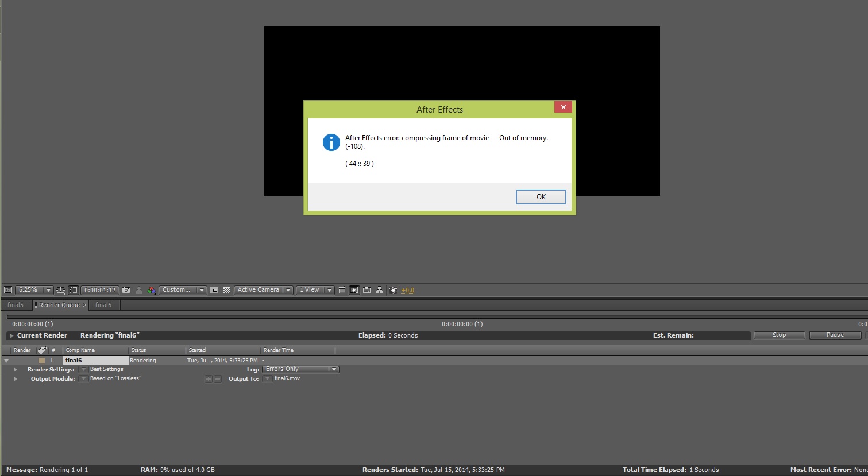Click the Status column header
Screen dimensions: 868x476
coord(138,350)
